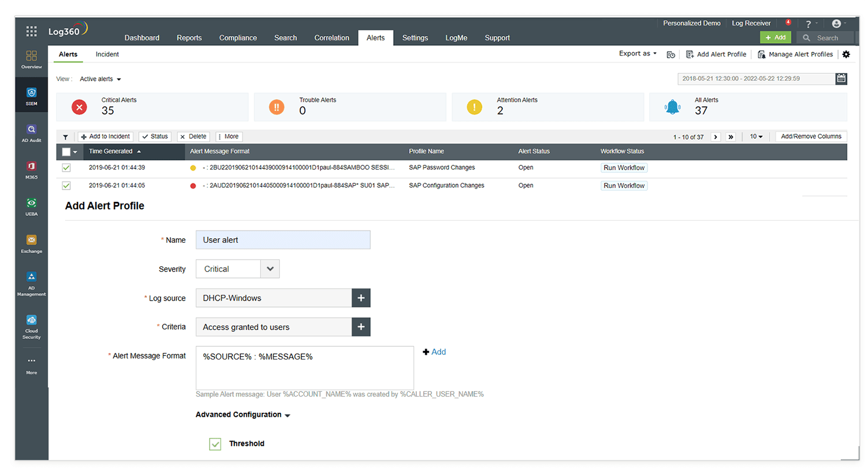The width and height of the screenshot is (868, 474).
Task: Open the notifications badge showing 4
Action: [x=788, y=23]
